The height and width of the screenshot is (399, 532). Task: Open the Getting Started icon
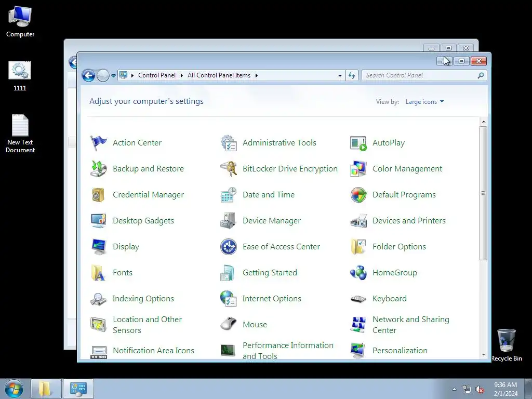229,273
